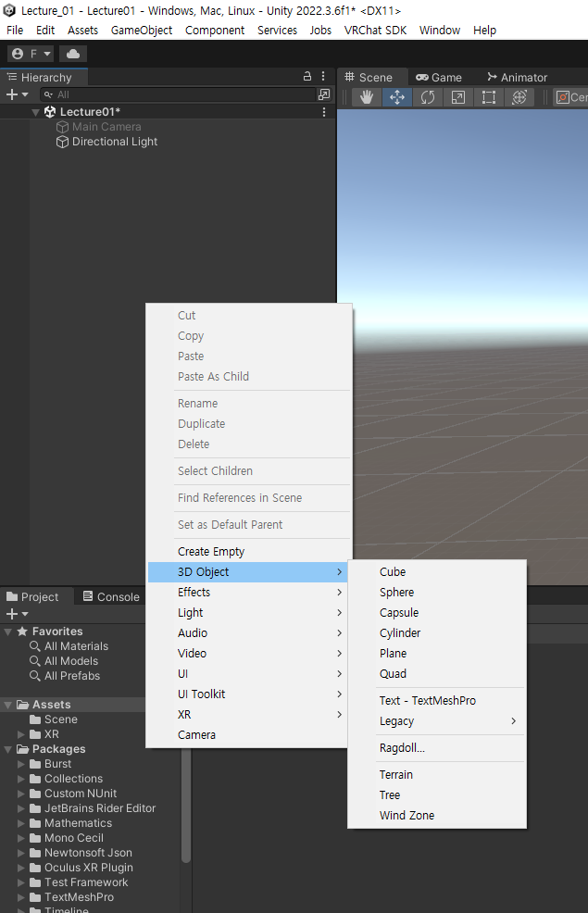
Task: Switch to the Animator tab
Action: [518, 78]
